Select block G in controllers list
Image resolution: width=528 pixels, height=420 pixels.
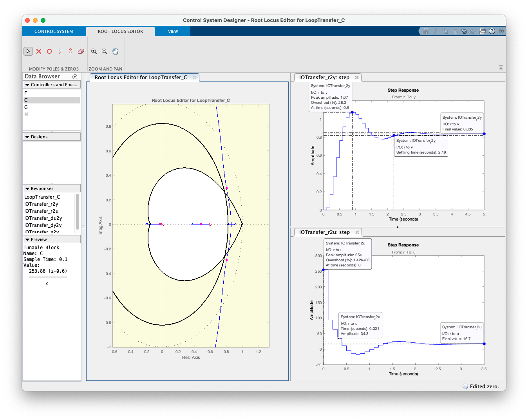(x=52, y=107)
